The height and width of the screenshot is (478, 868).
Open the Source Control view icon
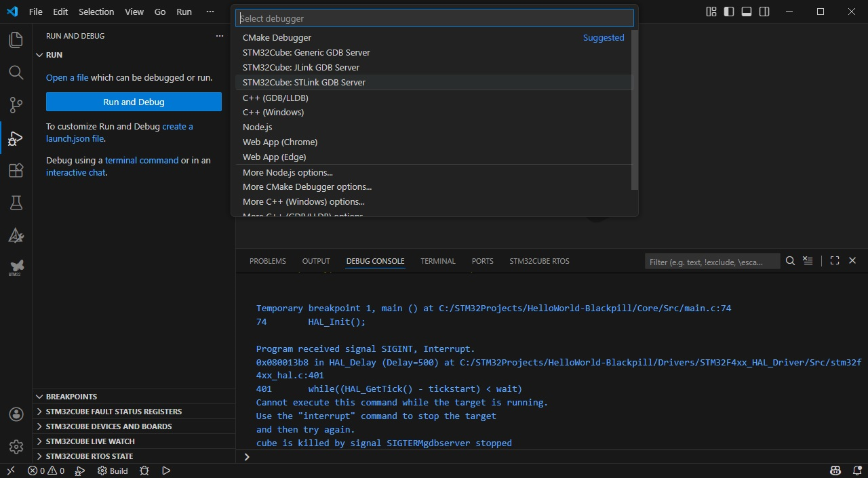coord(16,105)
